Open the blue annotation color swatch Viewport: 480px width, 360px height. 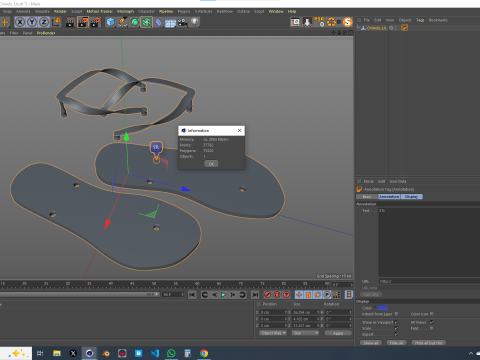pyautogui.click(x=382, y=308)
